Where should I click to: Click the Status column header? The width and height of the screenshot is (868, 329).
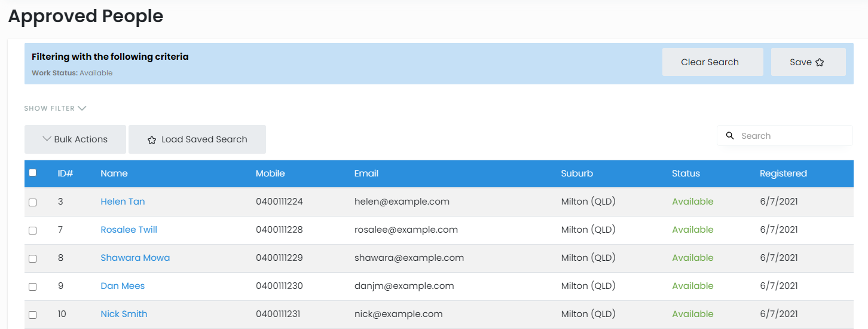686,173
